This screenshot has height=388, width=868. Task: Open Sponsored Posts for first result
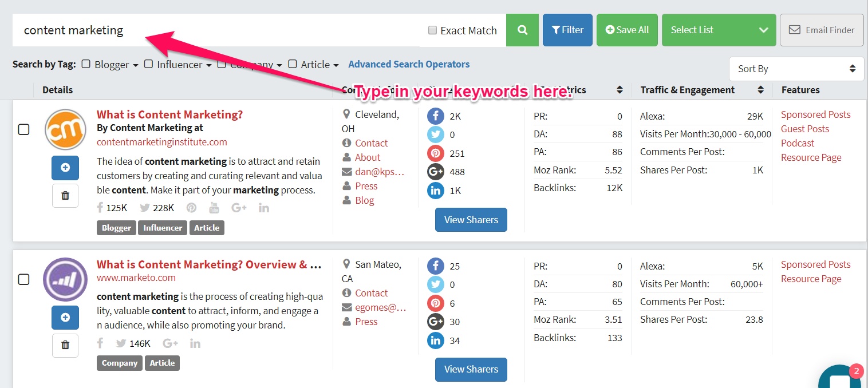coord(816,114)
